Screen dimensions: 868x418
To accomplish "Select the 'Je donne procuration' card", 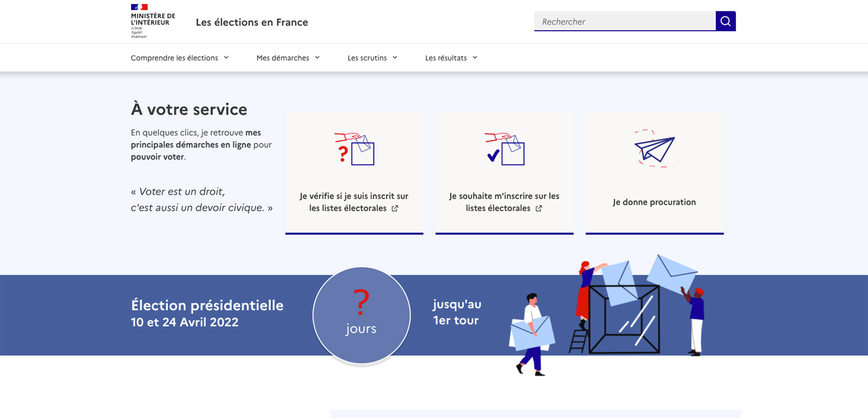I will pos(654,202).
